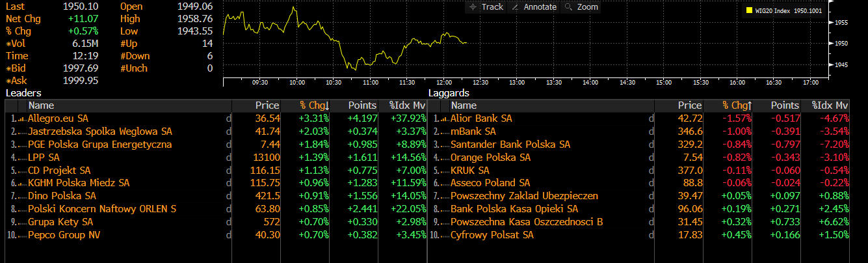
Task: Open mBank SA from the Laggards list
Action: [473, 131]
